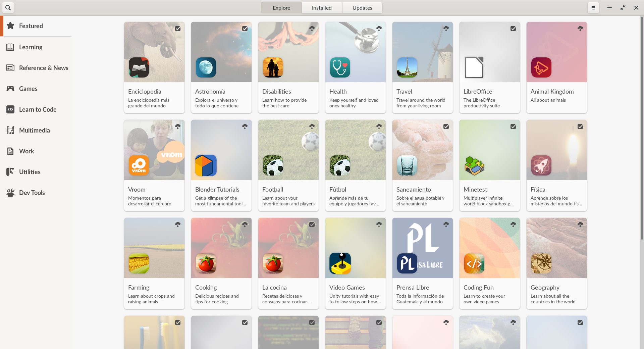
Task: Click the Geography compass icon
Action: click(x=541, y=263)
